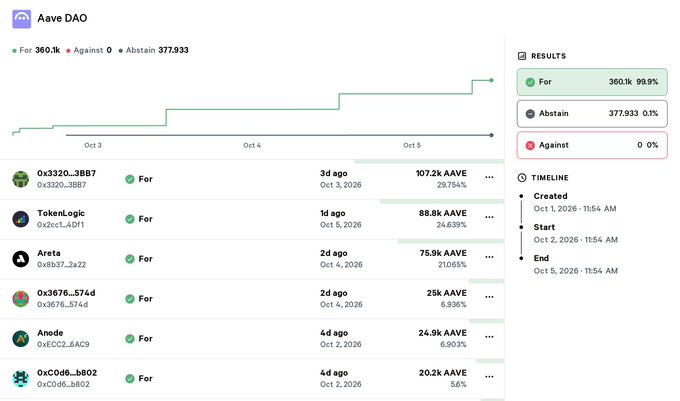Select the For result card
The image size is (680, 401).
click(x=592, y=82)
